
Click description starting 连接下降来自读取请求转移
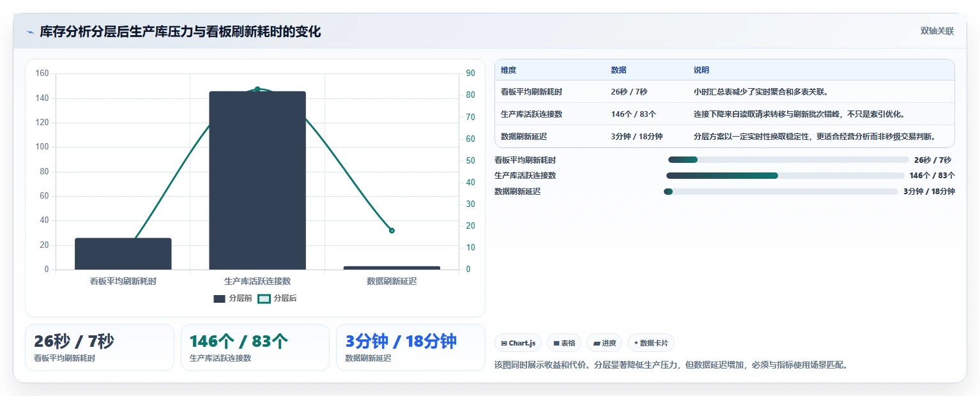[799, 114]
